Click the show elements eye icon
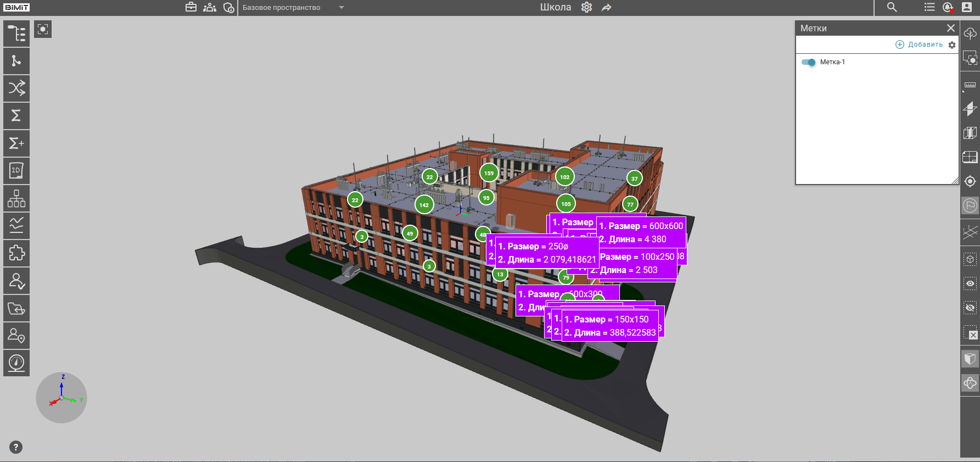The height and width of the screenshot is (462, 980). tap(970, 283)
